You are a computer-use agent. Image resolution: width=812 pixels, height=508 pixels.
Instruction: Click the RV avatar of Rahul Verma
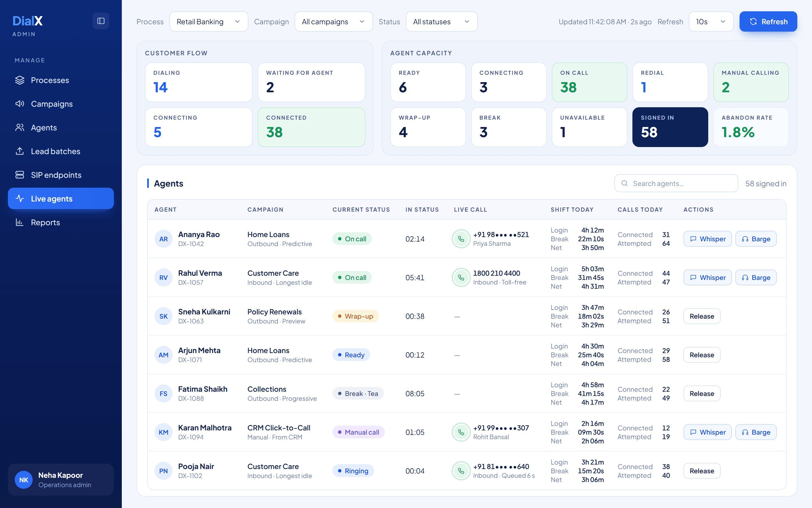click(x=164, y=277)
